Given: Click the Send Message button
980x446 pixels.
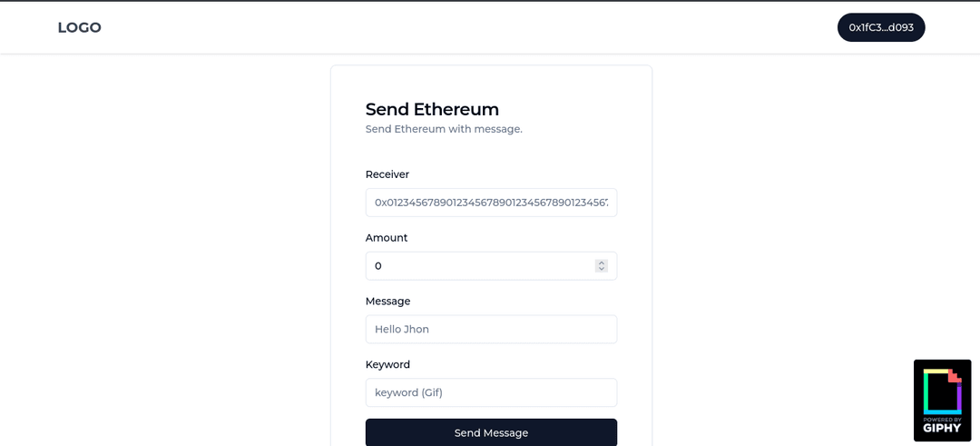Looking at the screenshot, I should tap(491, 432).
